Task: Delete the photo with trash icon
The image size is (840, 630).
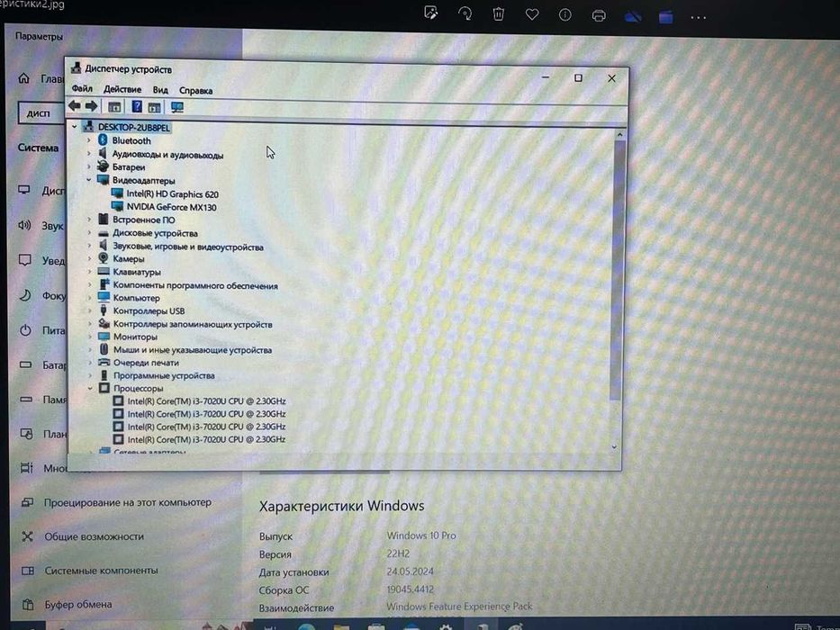Action: pos(498,13)
